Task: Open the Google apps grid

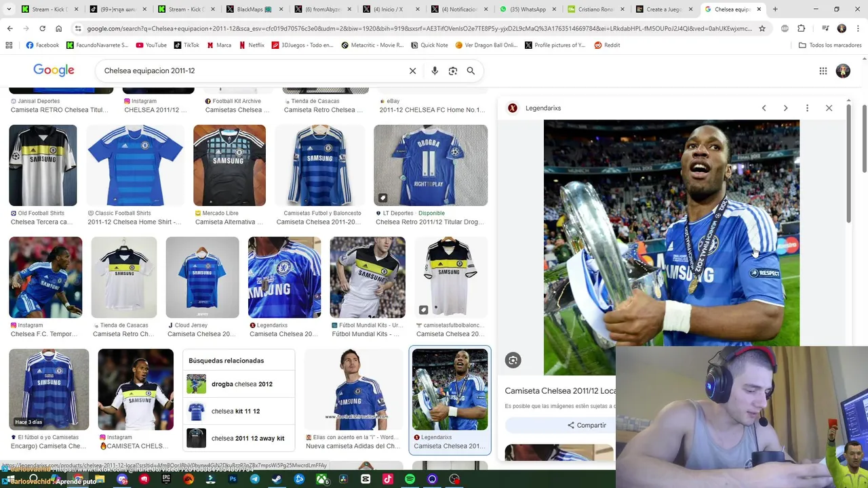Action: (823, 70)
